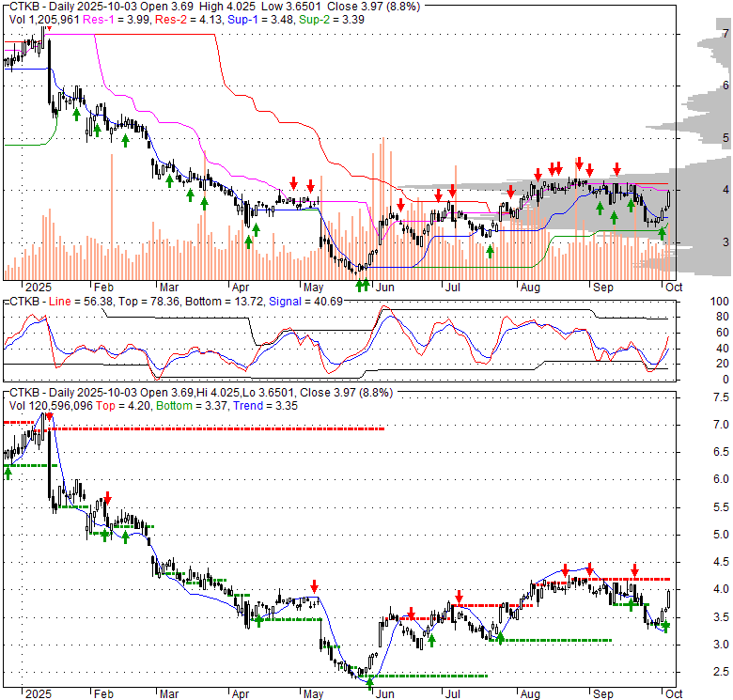Select the Mar label on upper chart axis

169,287
